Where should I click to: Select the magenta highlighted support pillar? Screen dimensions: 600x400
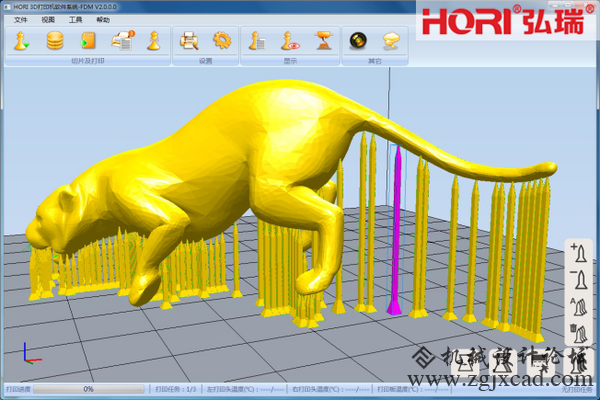pos(396,230)
